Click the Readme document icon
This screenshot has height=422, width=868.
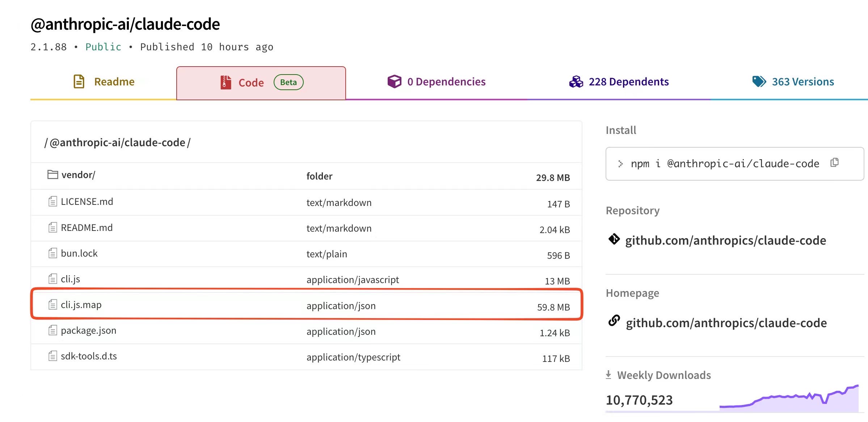tap(79, 81)
